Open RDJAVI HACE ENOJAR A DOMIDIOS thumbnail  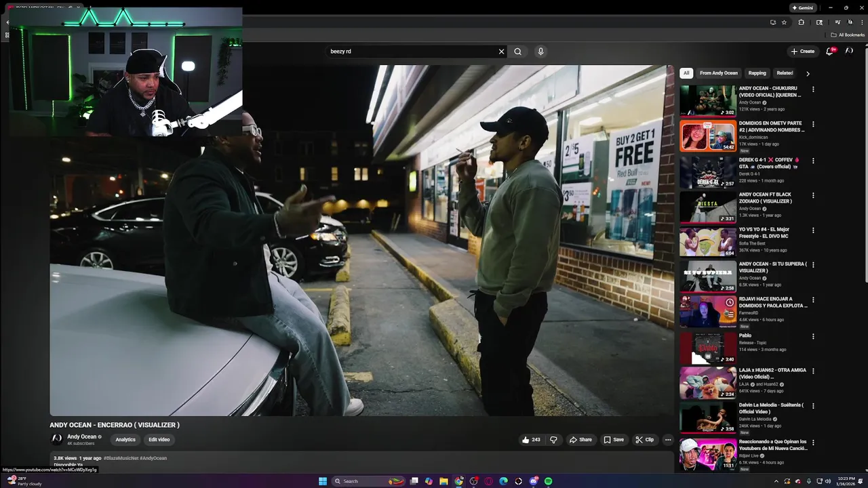pos(708,312)
